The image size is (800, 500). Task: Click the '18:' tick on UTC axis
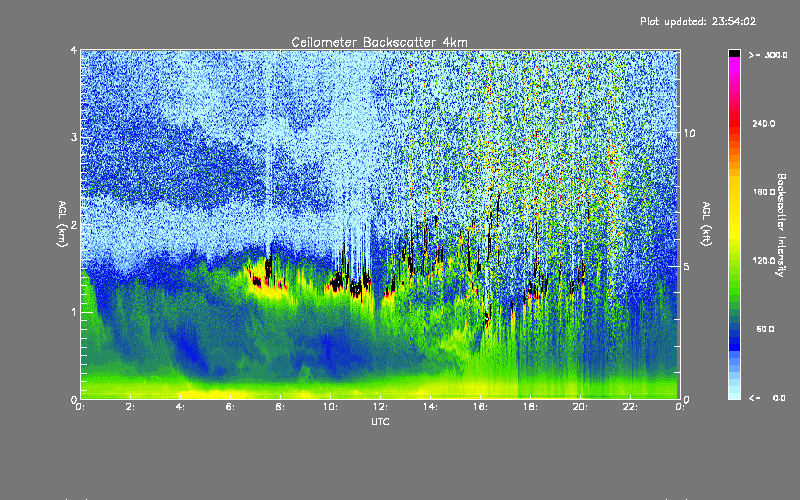530,407
